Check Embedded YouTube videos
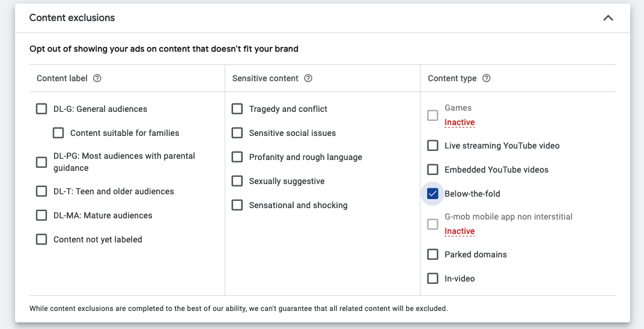This screenshot has width=644, height=329. point(433,170)
